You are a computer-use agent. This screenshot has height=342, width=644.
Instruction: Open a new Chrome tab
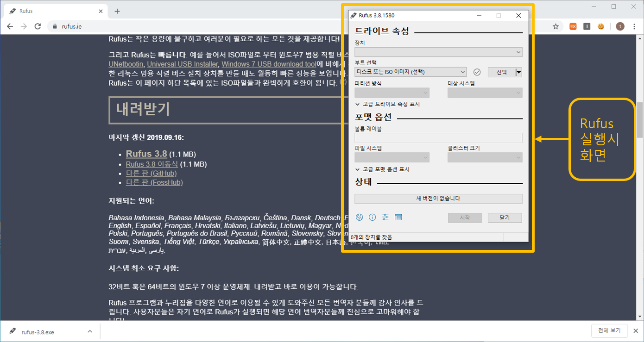click(x=117, y=11)
